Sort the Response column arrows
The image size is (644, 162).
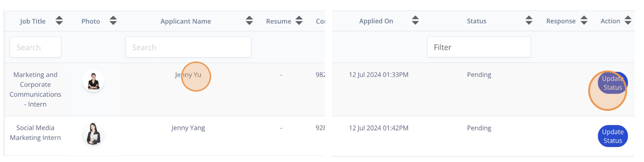(x=584, y=21)
